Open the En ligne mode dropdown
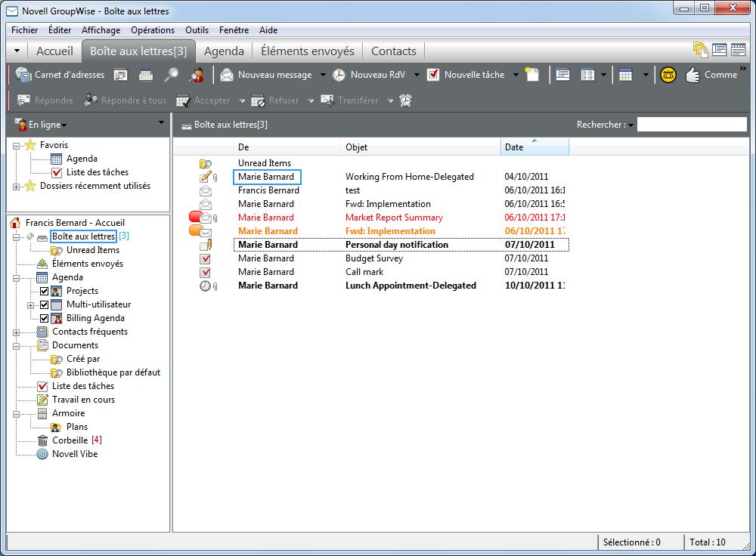This screenshot has height=556, width=756. [47, 125]
